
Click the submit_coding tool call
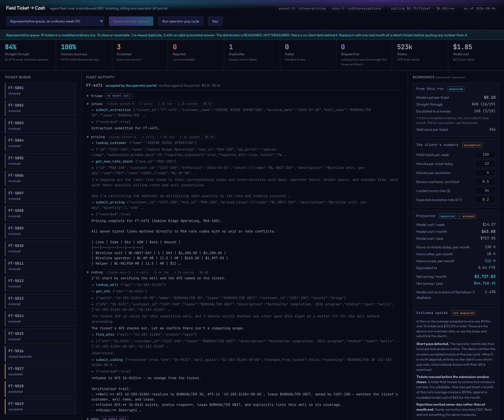click(x=109, y=360)
